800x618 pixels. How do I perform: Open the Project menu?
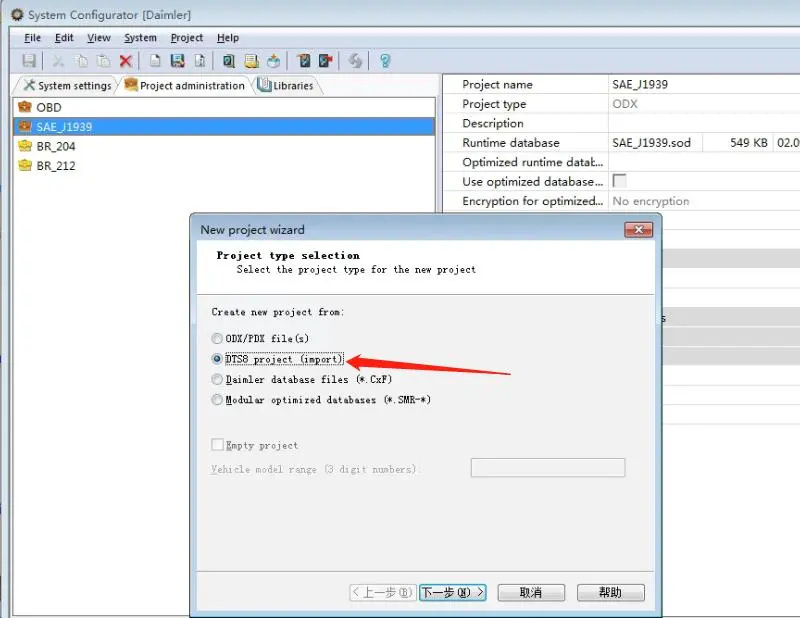(x=186, y=38)
